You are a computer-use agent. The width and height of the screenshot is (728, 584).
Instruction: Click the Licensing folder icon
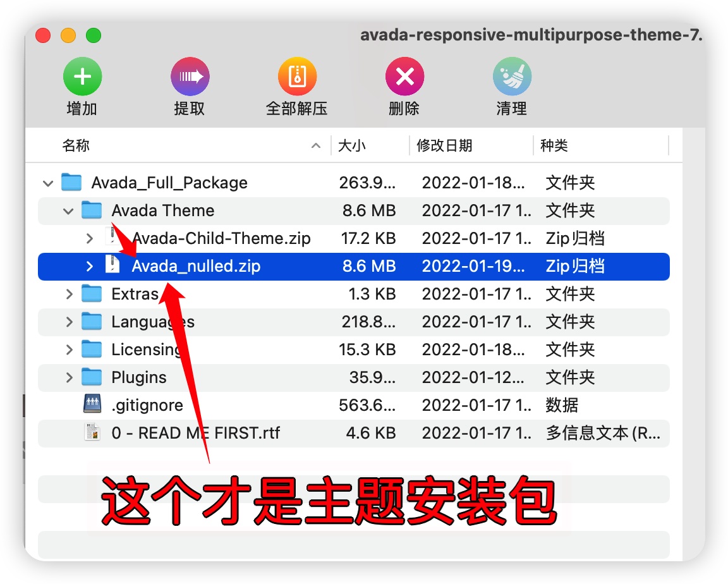coord(92,349)
